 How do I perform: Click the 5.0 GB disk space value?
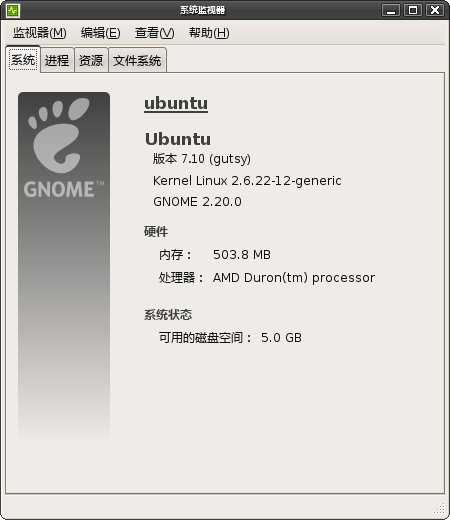281,338
